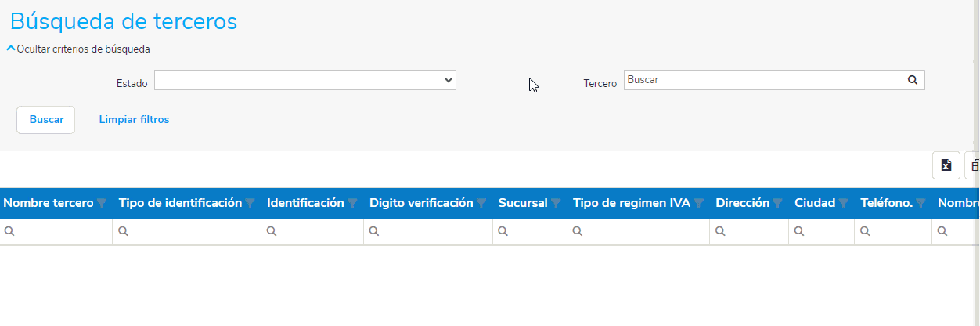Click the Excel export icon

coord(946,165)
